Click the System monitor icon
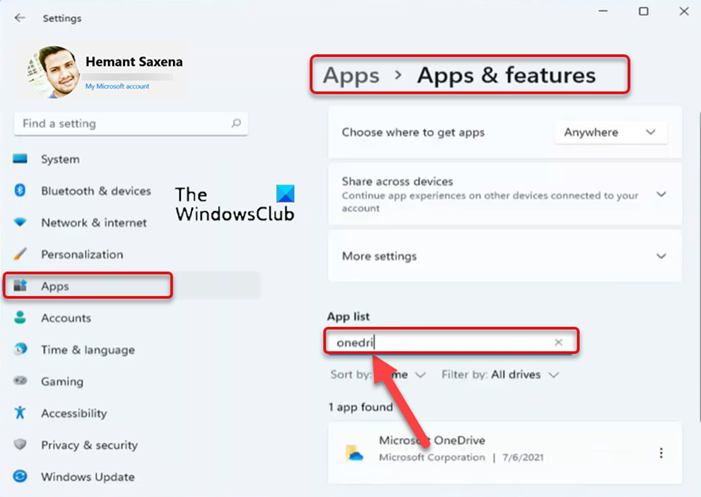The width and height of the screenshot is (701, 497). tap(20, 159)
